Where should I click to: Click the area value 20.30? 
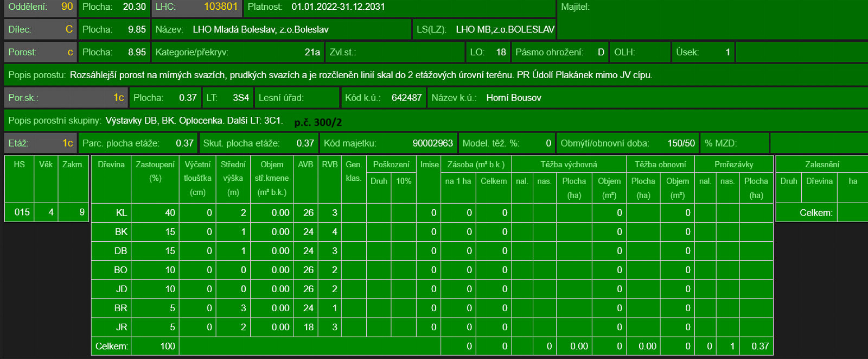point(134,7)
